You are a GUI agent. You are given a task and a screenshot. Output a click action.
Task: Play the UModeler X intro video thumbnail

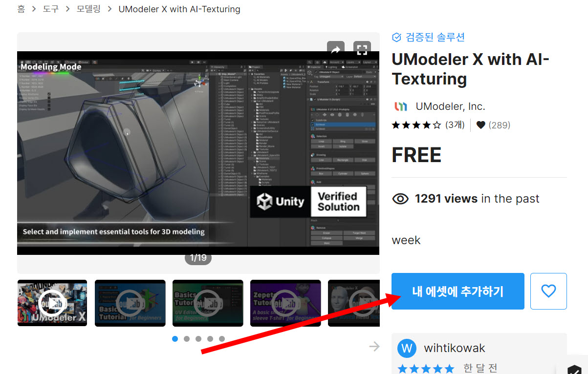coord(52,303)
